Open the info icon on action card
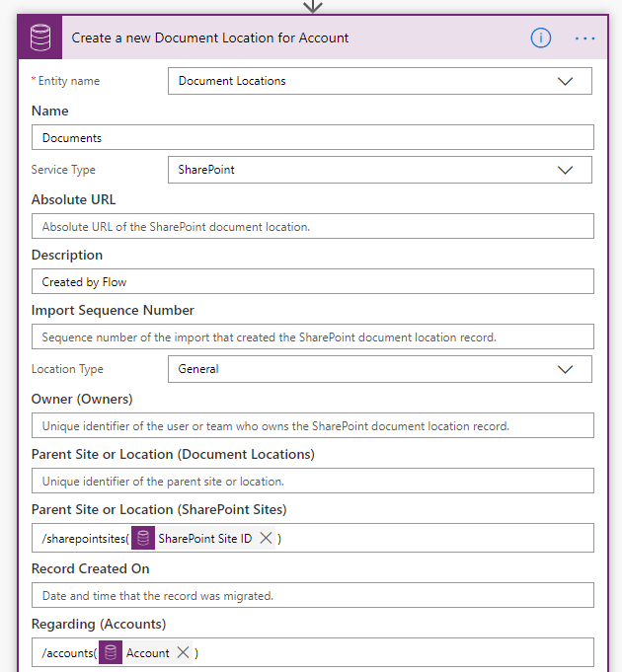The width and height of the screenshot is (622, 672). tap(540, 38)
